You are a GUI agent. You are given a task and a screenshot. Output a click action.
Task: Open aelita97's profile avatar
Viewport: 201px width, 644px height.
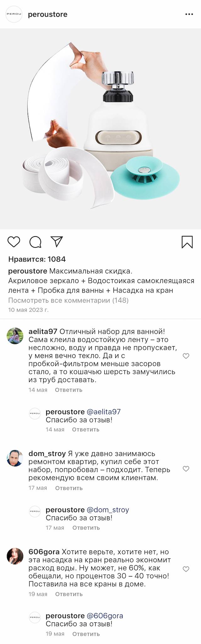pyautogui.click(x=15, y=336)
